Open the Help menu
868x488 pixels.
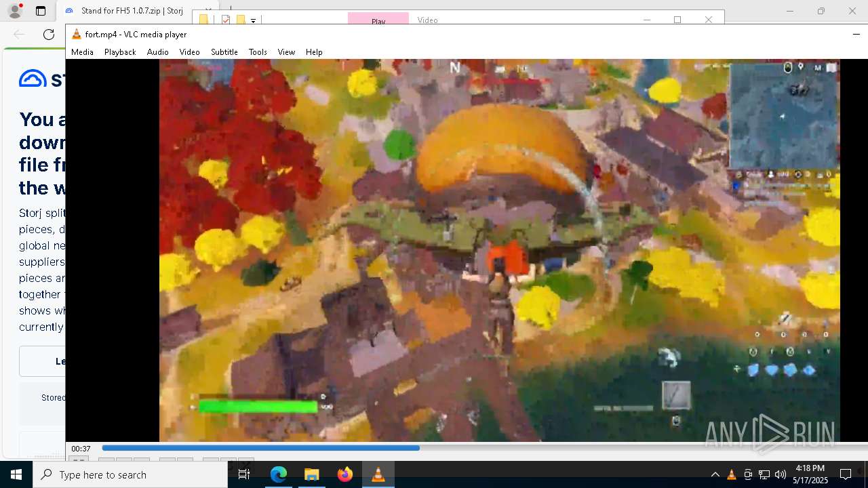[x=314, y=52]
